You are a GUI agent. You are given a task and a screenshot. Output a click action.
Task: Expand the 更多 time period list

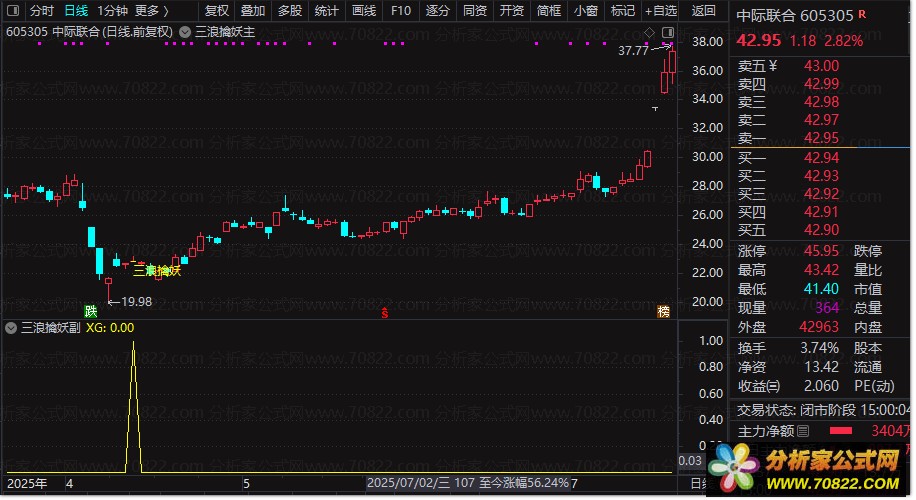coord(151,11)
